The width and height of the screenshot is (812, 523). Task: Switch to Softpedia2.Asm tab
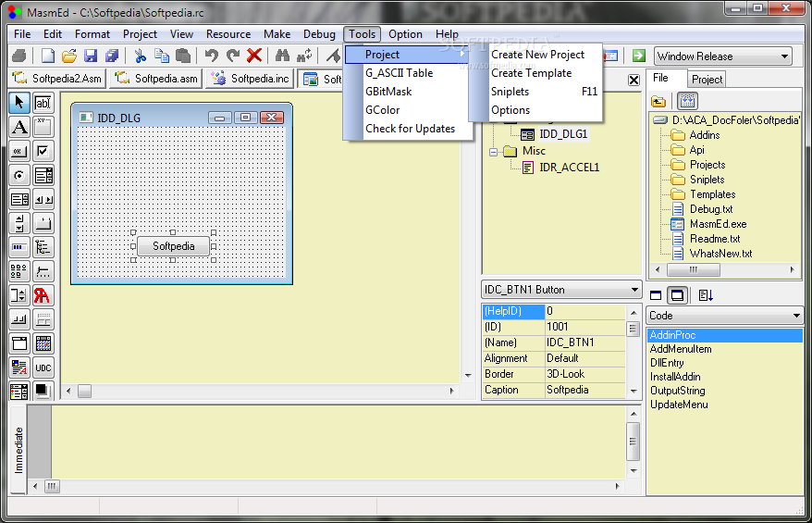[57, 79]
